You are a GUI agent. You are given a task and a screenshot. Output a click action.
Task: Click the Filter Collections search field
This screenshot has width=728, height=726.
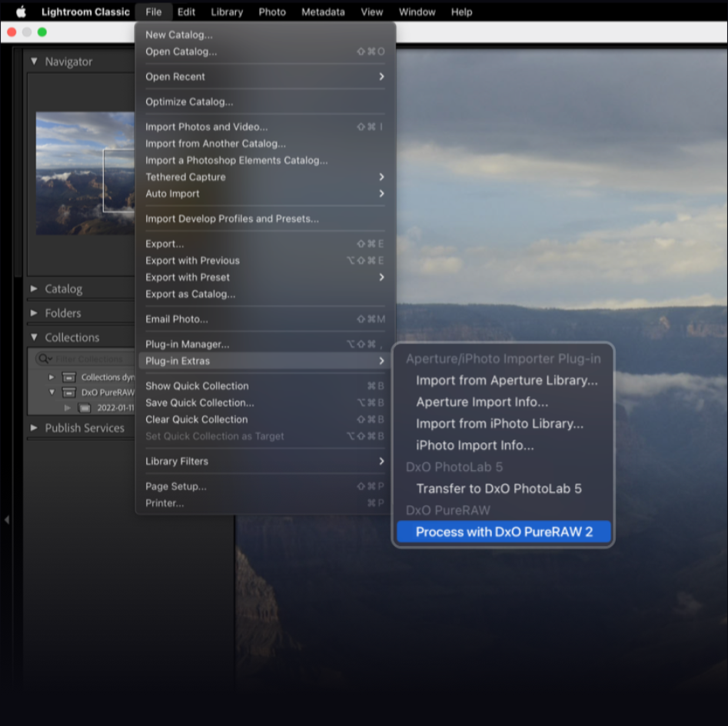click(85, 359)
